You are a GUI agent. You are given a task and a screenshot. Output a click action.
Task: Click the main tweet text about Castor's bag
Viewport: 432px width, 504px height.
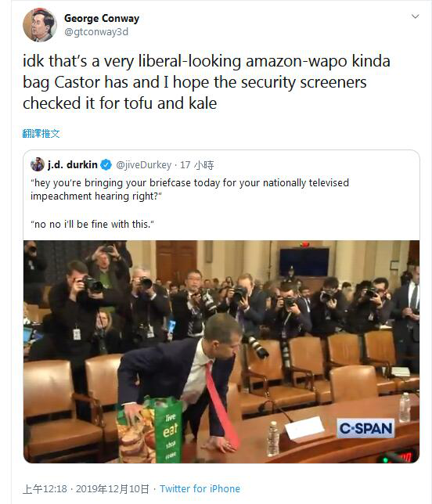coord(207,82)
